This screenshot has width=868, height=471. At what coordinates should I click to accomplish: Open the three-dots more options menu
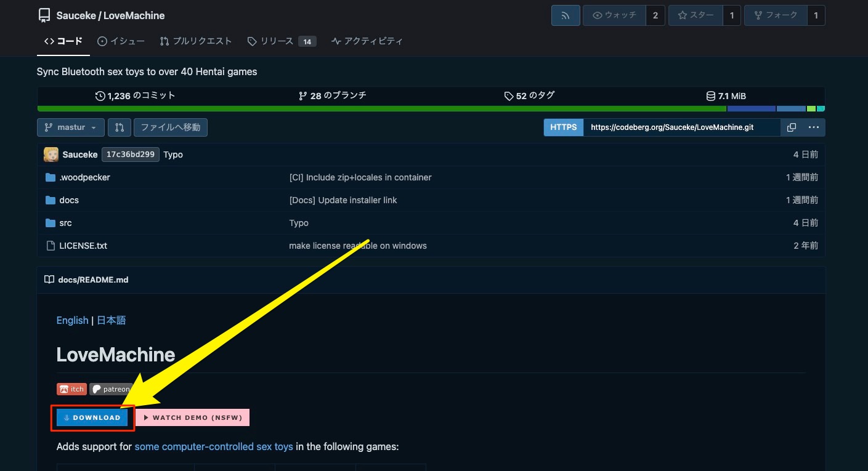813,127
